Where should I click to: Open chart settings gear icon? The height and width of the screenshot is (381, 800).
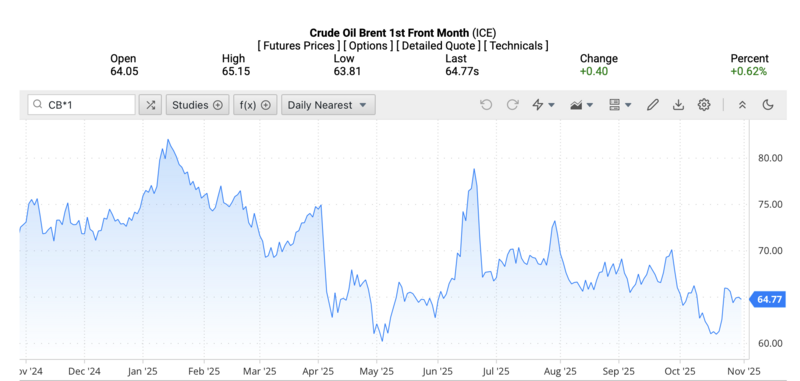(x=704, y=105)
